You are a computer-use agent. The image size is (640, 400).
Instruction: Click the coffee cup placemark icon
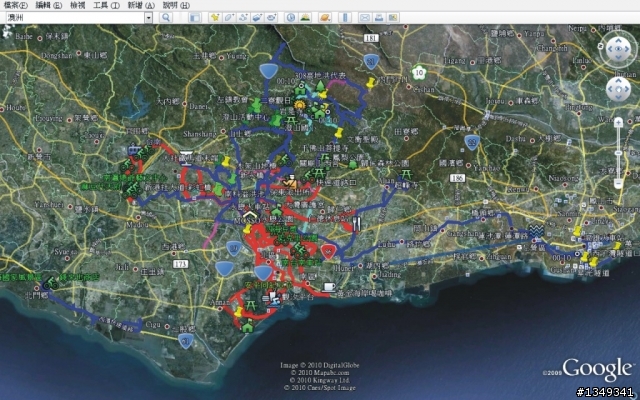[x=329, y=287]
